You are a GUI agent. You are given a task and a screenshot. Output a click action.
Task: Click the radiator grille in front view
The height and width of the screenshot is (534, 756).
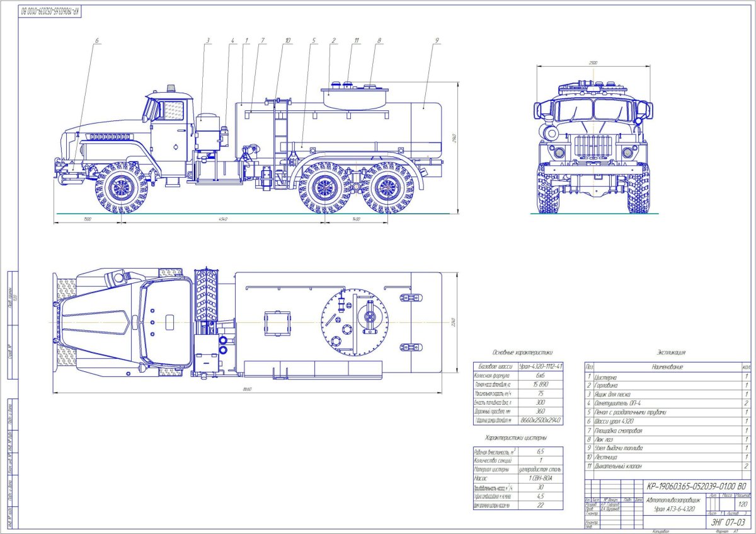[592, 147]
